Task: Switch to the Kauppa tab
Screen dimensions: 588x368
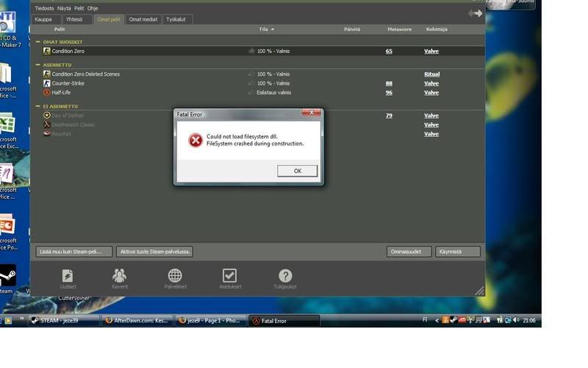Action: tap(43, 20)
